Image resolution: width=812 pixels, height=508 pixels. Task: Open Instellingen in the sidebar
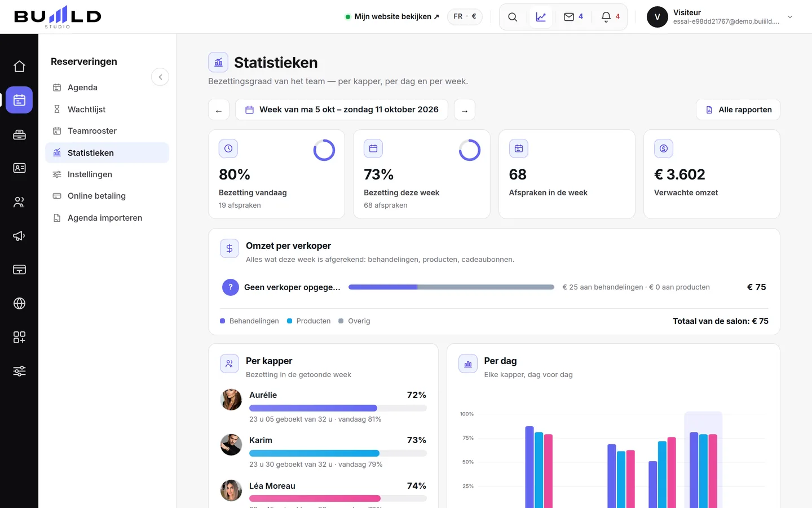(x=107, y=174)
